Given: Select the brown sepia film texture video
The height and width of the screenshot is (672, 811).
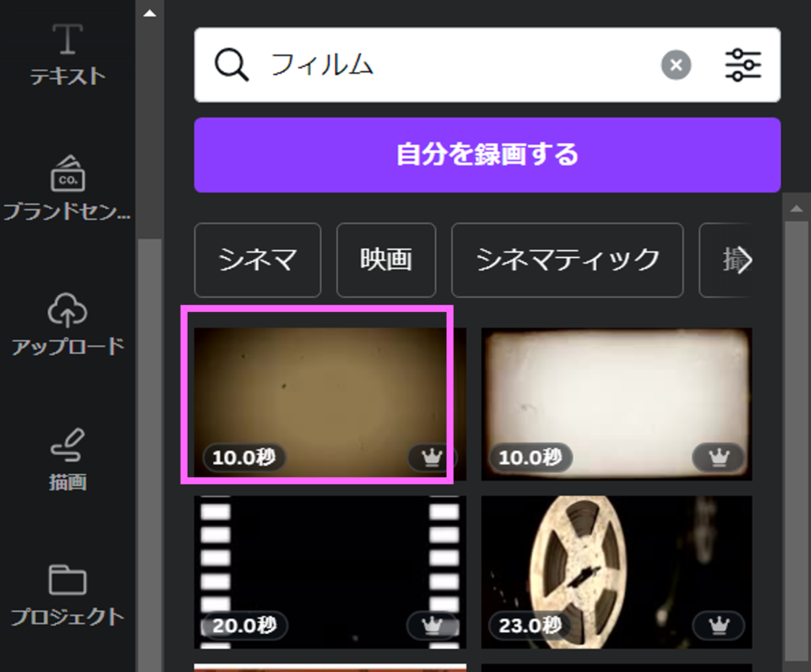Looking at the screenshot, I should (x=321, y=392).
